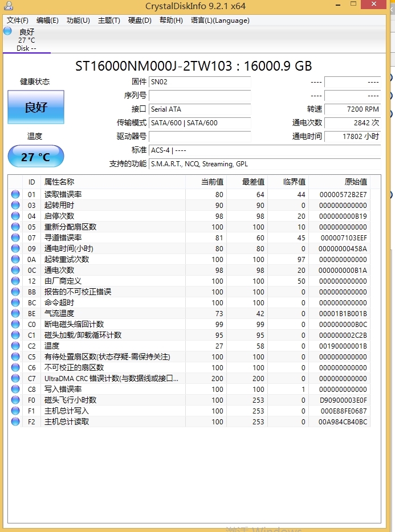The image size is (395, 532).
Task: Click the 传输模式 SATA/600 field
Action: point(199,123)
